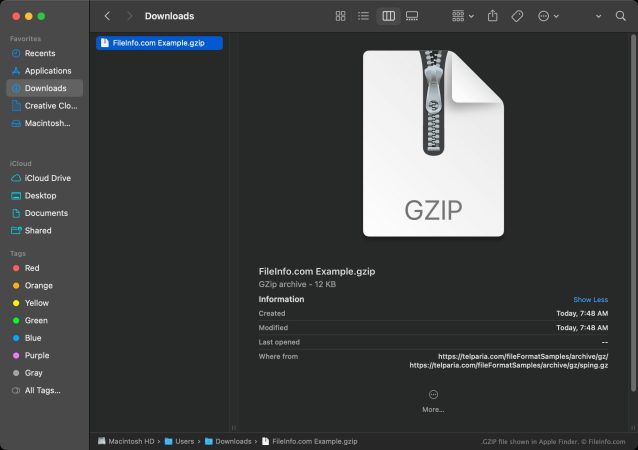
Task: Click the GZIP file preview thumbnail
Action: [432, 143]
